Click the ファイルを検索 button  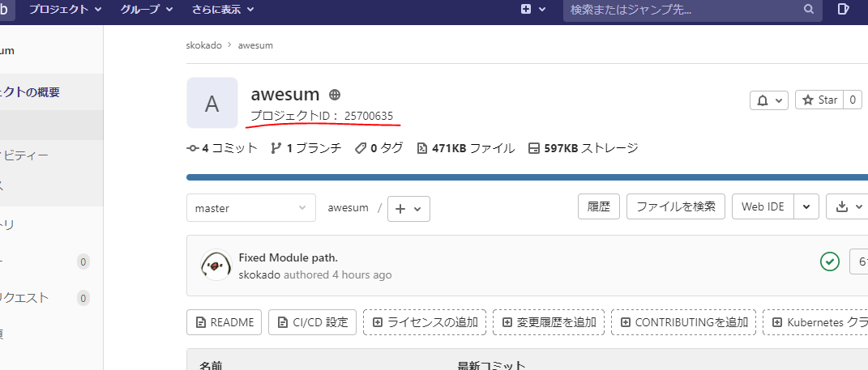[676, 206]
